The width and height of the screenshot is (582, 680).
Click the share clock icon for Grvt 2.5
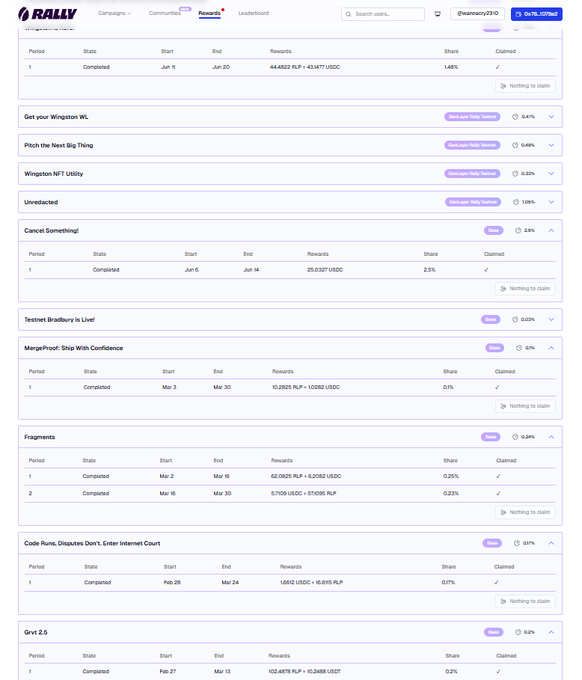518,632
